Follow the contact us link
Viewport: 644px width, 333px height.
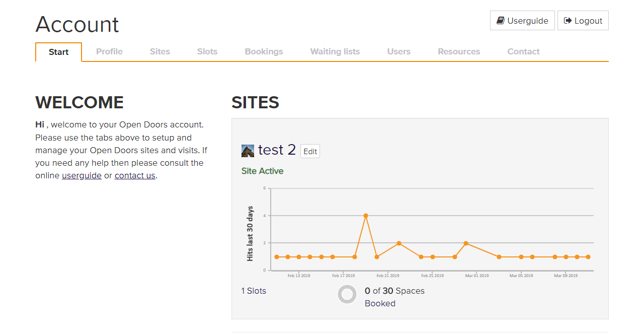[135, 176]
